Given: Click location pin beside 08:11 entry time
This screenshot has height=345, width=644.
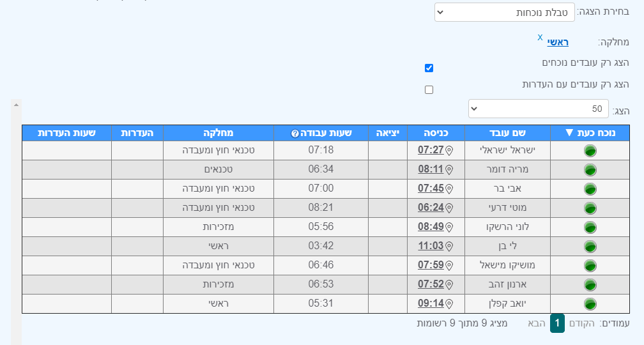Looking at the screenshot, I should (449, 170).
